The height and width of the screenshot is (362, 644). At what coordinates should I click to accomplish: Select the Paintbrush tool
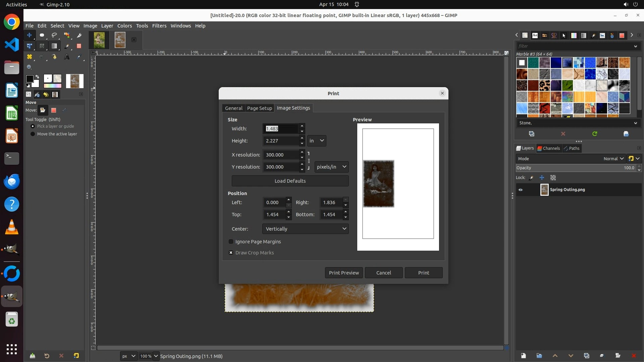coord(67,46)
